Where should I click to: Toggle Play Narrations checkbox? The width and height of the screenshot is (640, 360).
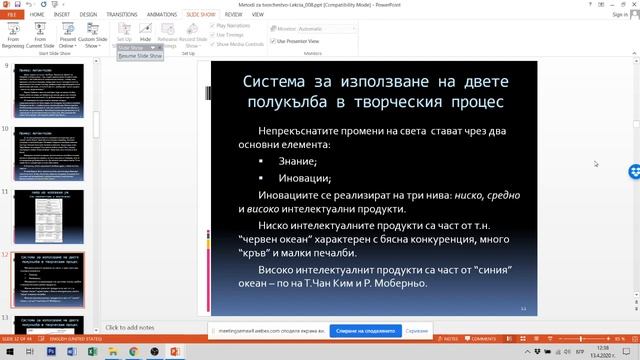(213, 26)
